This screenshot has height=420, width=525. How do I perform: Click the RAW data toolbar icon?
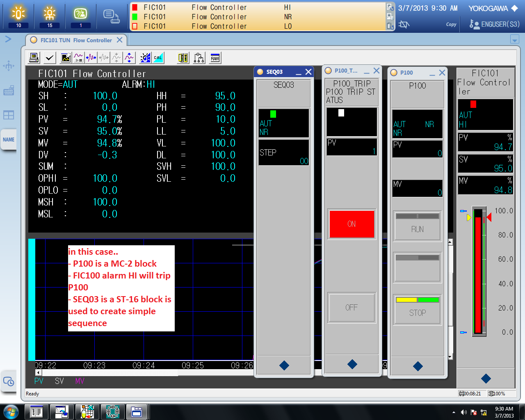coord(215,58)
